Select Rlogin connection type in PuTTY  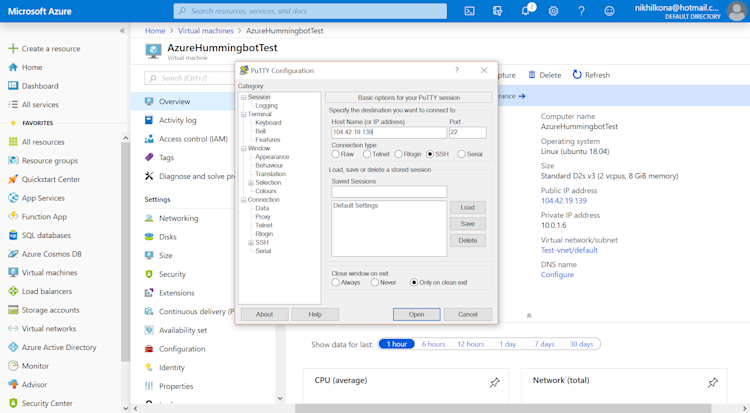(x=398, y=154)
